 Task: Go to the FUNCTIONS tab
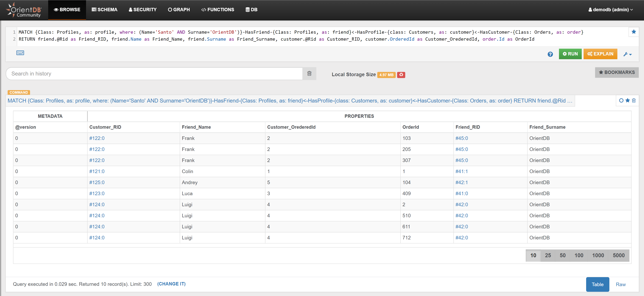pos(218,10)
